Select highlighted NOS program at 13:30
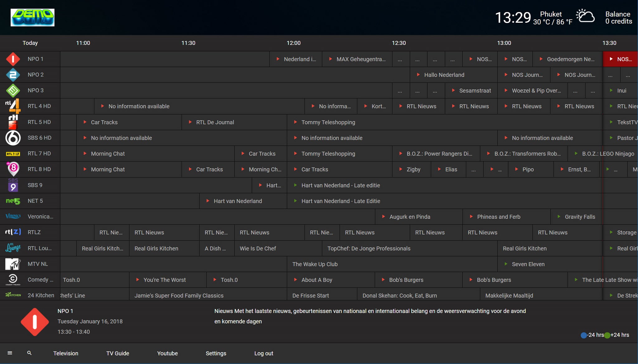Screen dimensions: 638x364 point(620,59)
